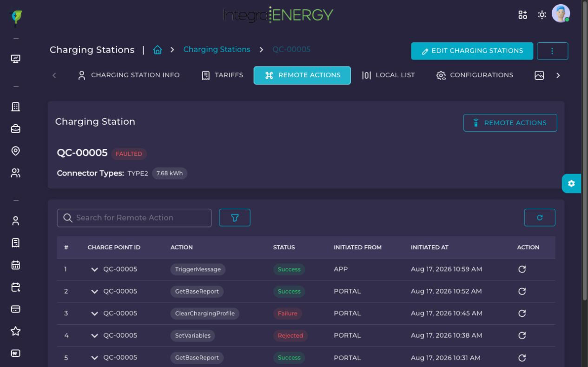This screenshot has height=367, width=588.
Task: Expand row 2 QC-00005 chevron
Action: [95, 291]
